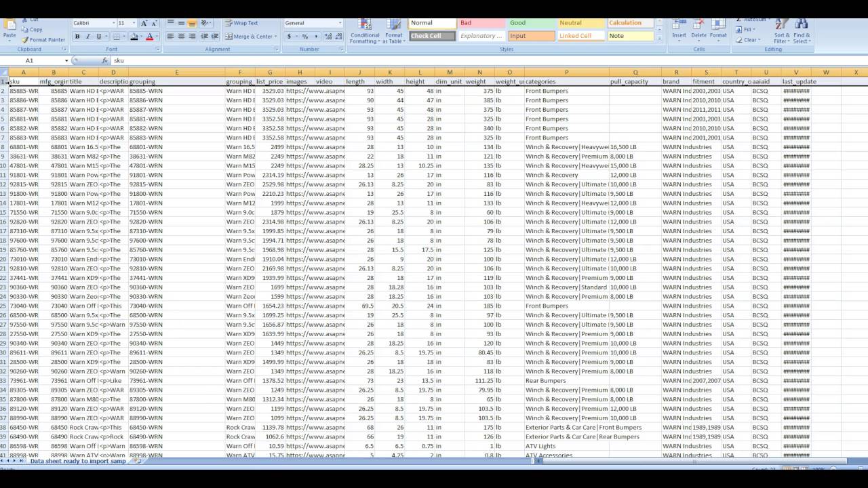Viewport: 868px width, 488px height.
Task: Click the insert new worksheet tab icon
Action: click(138, 461)
